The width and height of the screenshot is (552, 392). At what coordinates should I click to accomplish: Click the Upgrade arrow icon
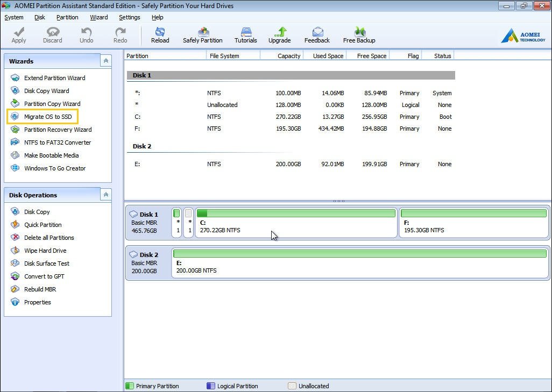(279, 32)
